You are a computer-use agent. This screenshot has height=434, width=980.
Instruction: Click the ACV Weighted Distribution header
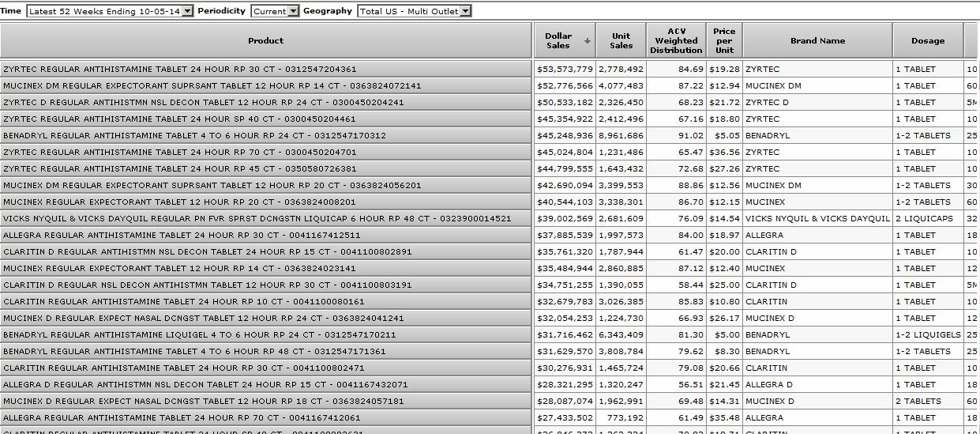[676, 40]
